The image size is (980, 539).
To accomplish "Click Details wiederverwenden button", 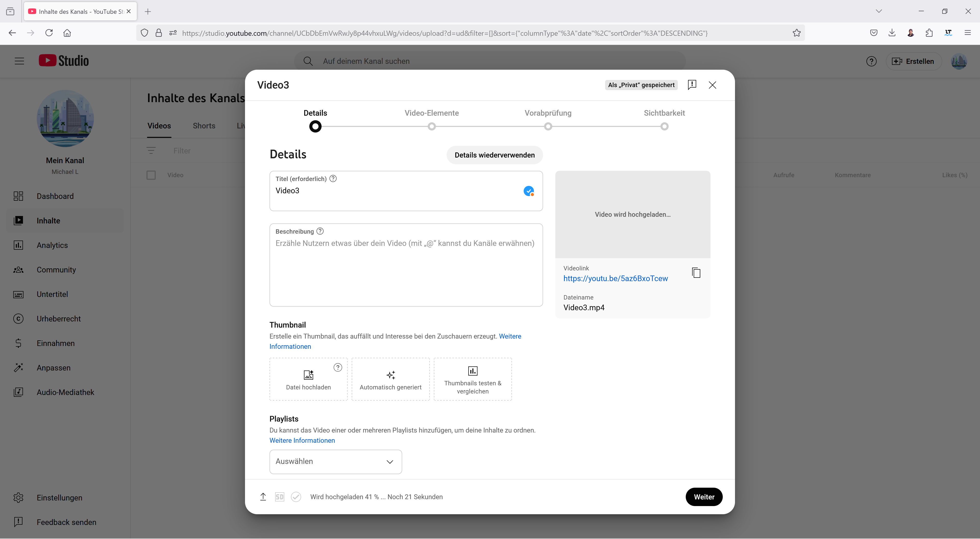I will pyautogui.click(x=494, y=155).
